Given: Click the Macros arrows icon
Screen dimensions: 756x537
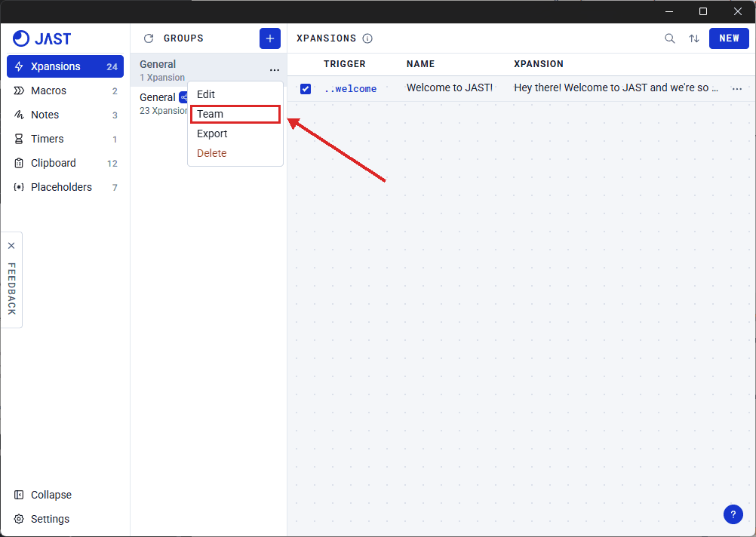Looking at the screenshot, I should (x=19, y=91).
